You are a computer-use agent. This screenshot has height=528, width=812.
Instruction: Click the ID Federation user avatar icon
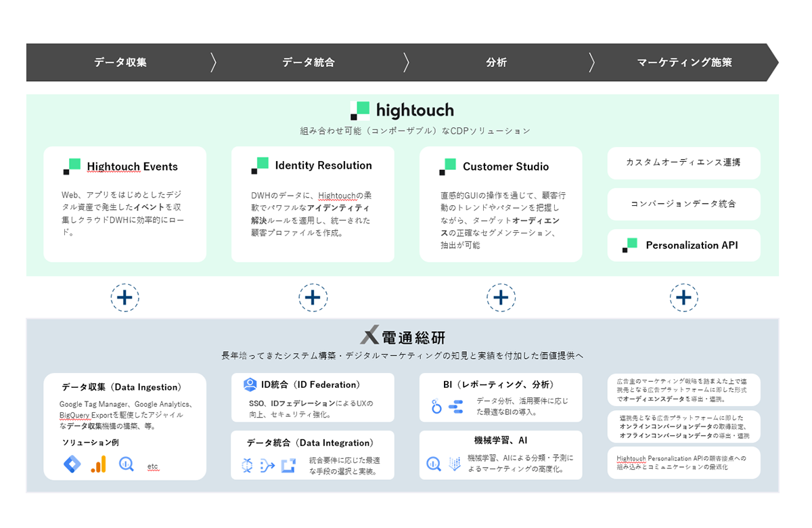tap(249, 383)
